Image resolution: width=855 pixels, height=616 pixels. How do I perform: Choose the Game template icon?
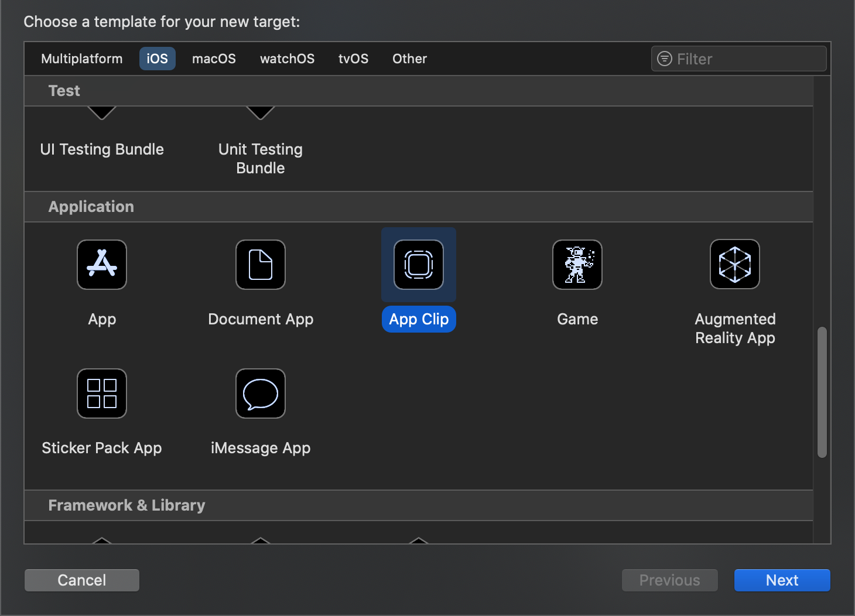tap(577, 265)
